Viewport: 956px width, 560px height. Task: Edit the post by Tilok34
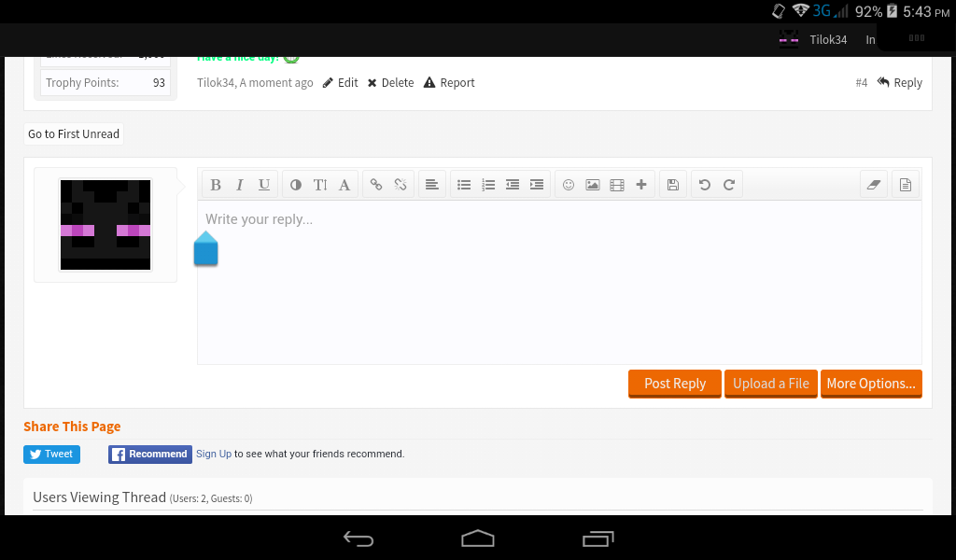[x=340, y=83]
